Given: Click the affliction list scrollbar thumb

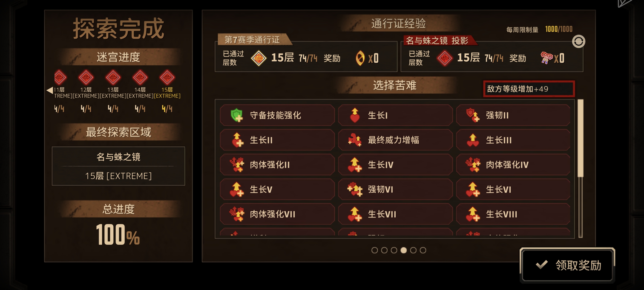Looking at the screenshot, I should (580, 138).
